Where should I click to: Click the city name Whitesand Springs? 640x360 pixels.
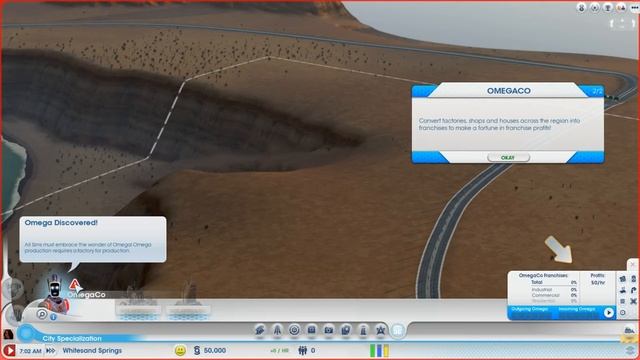(92, 351)
